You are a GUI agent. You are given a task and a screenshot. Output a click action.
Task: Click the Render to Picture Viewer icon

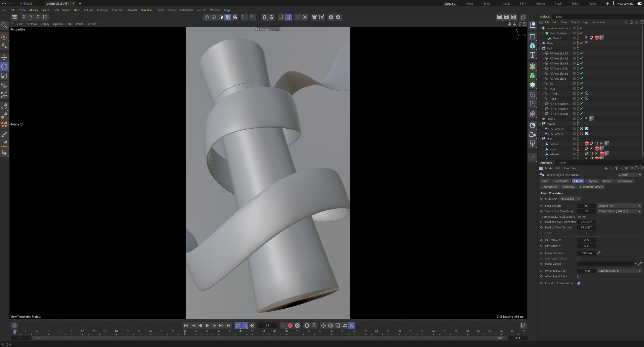pyautogui.click(x=506, y=17)
